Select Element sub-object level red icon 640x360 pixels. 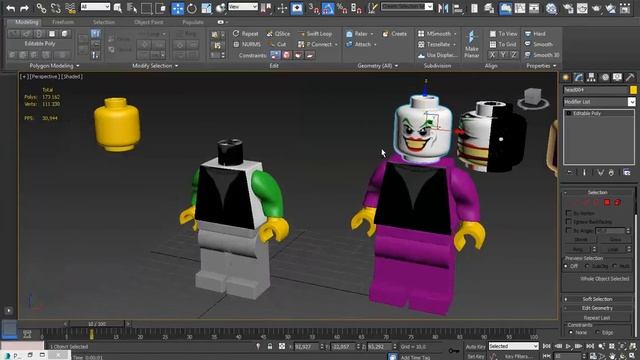point(618,202)
